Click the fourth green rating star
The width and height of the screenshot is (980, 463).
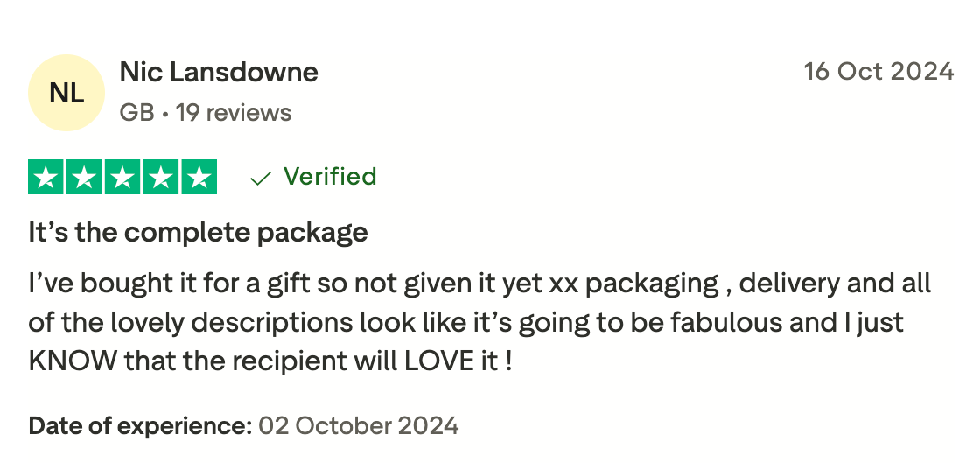click(x=160, y=178)
